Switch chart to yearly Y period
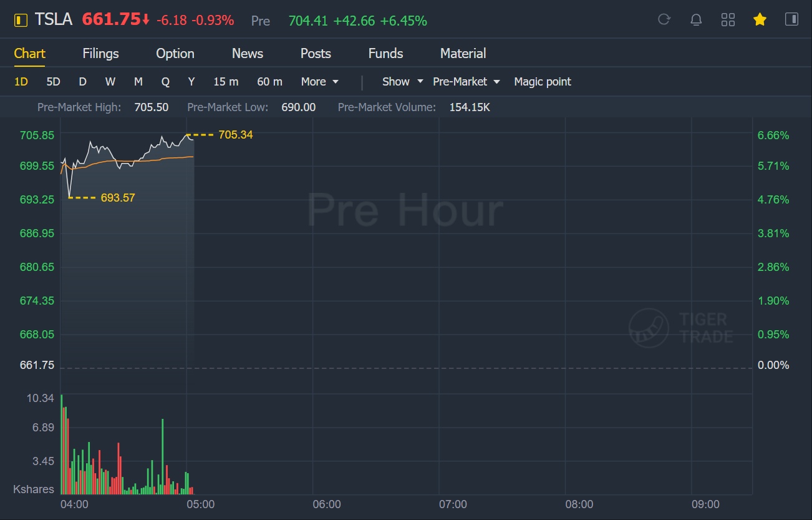The height and width of the screenshot is (520, 812). tap(191, 82)
